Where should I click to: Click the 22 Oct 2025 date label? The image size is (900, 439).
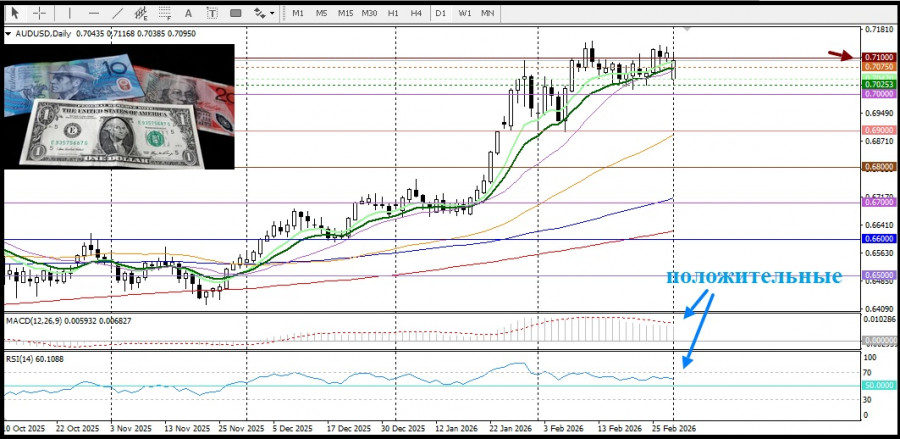point(77,429)
